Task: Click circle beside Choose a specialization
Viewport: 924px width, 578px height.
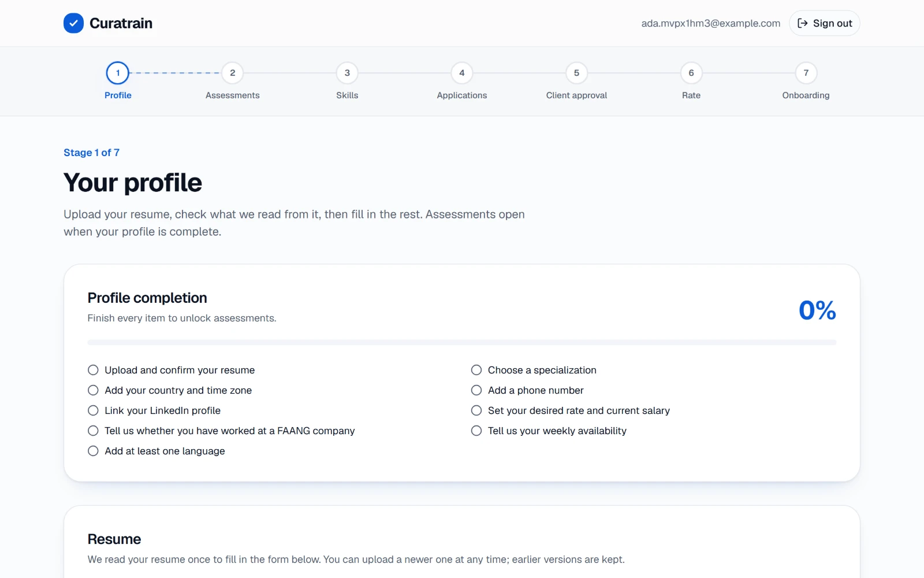Action: click(476, 370)
